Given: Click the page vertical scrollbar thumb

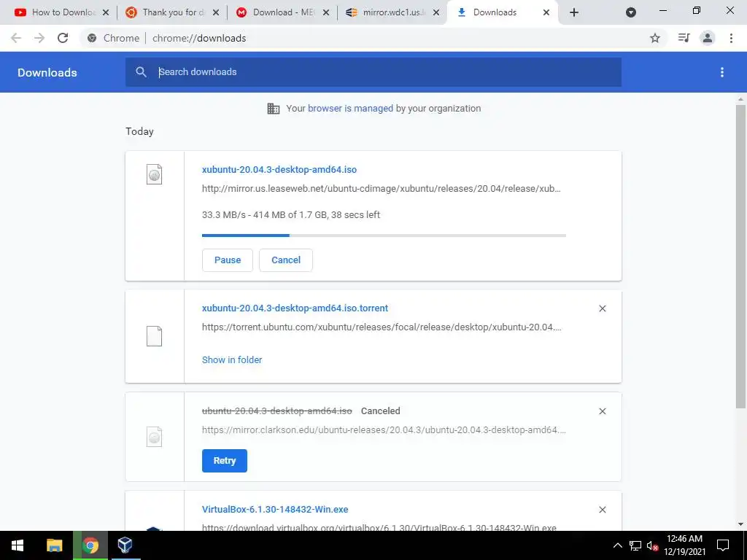Looking at the screenshot, I should [x=740, y=256].
